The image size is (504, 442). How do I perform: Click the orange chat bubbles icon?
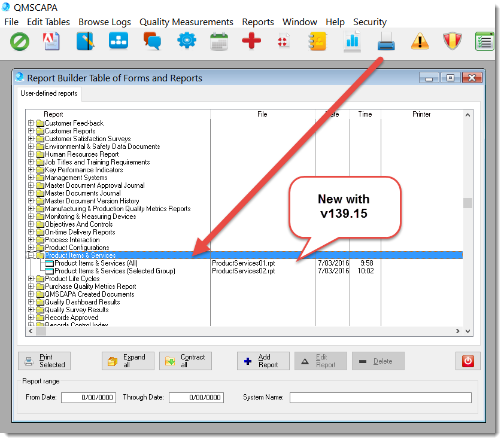click(x=152, y=41)
